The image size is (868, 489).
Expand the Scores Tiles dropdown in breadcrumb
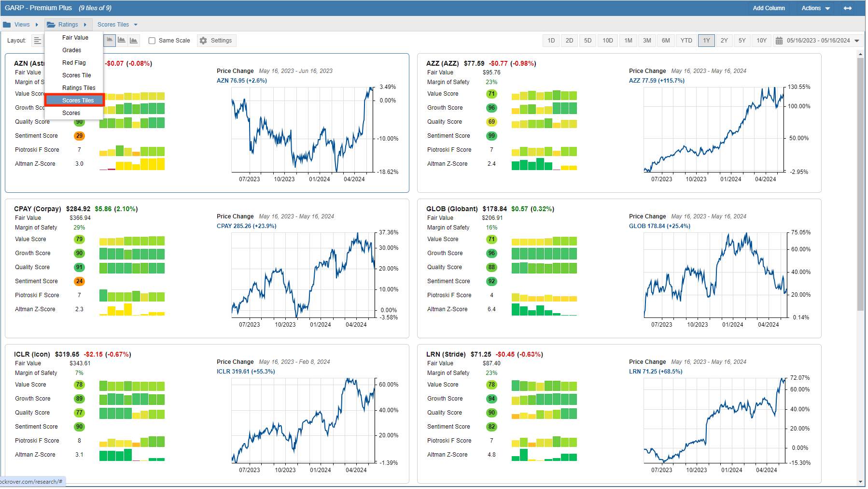136,25
